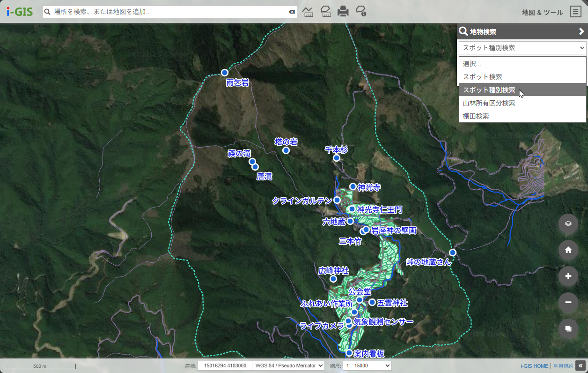588x373 pixels.
Task: Go to the home map extent
Action: pos(568,250)
